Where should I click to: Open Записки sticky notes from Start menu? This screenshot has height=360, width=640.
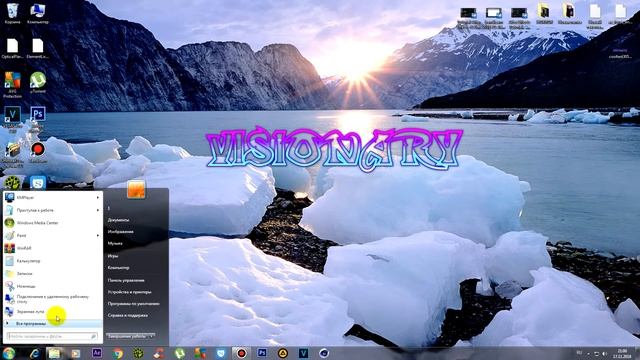tap(53, 273)
